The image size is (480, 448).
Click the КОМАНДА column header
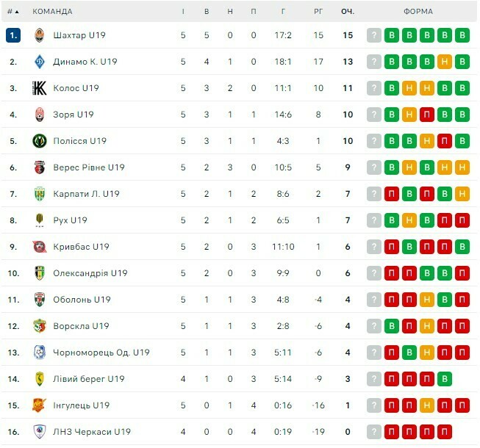pyautogui.click(x=53, y=12)
